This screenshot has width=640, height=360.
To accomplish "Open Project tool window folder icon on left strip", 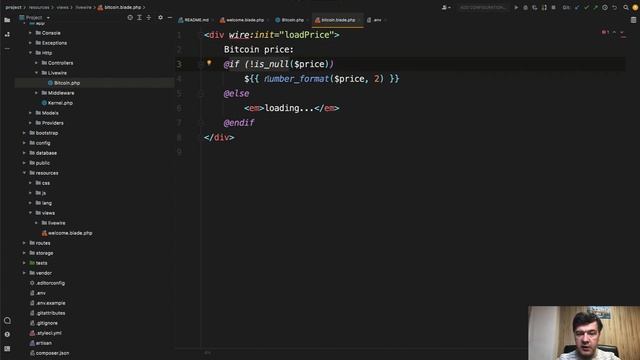I will (7, 20).
